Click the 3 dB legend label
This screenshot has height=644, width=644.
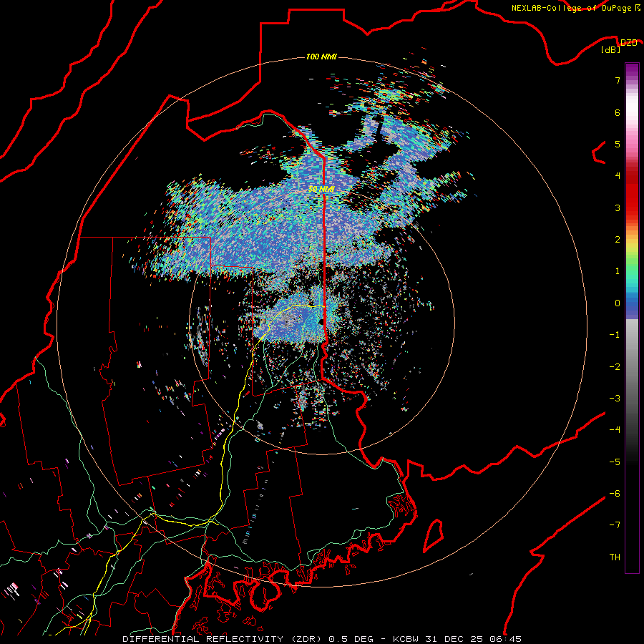tap(618, 208)
